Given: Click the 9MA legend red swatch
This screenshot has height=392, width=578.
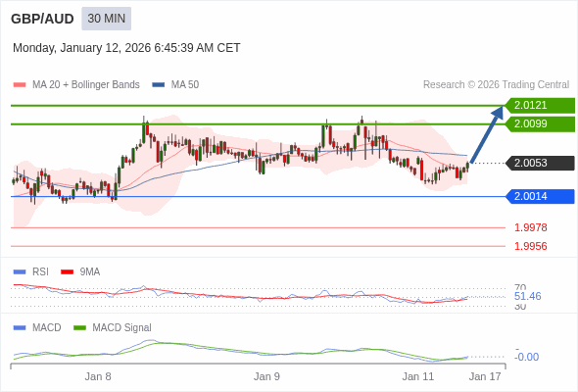Looking at the screenshot, I should click(x=67, y=272).
